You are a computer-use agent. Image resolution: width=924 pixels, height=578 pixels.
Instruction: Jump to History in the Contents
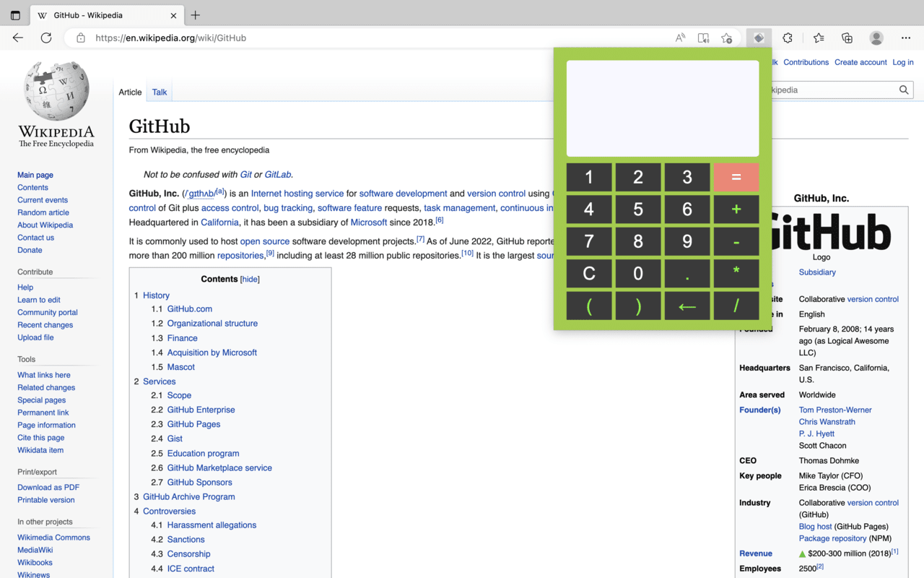click(x=156, y=296)
